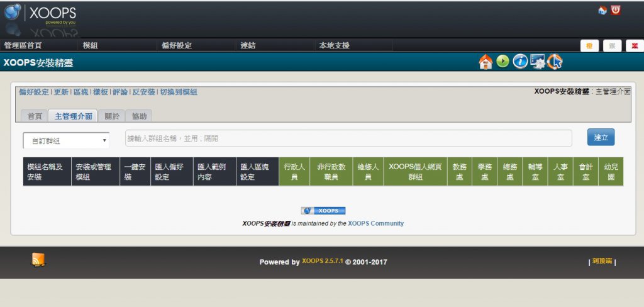The width and height of the screenshot is (644, 307).
Task: Click the 匯入偏好設定 column header
Action: (x=172, y=172)
